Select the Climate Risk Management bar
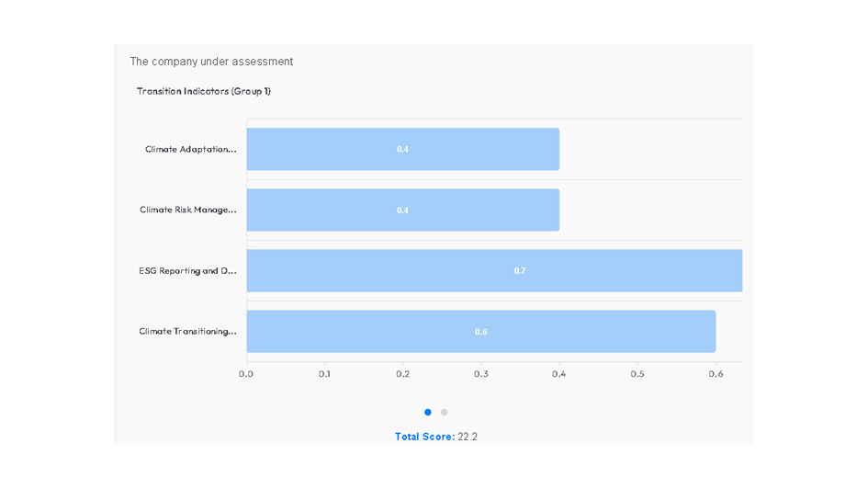Viewport: 868px width, 489px height. [x=402, y=210]
